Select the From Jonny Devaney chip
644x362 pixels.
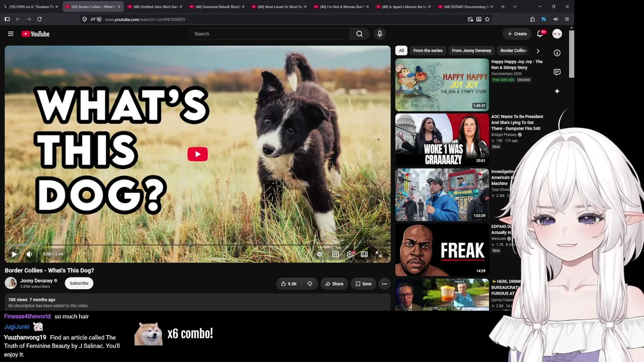point(471,50)
